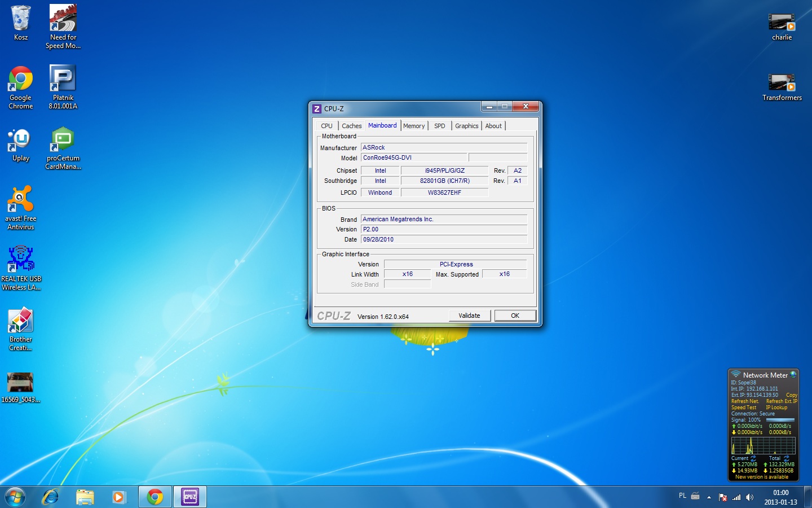Viewport: 812px width, 508px height.
Task: Click Refresh Net. in Network Meter
Action: coord(745,401)
